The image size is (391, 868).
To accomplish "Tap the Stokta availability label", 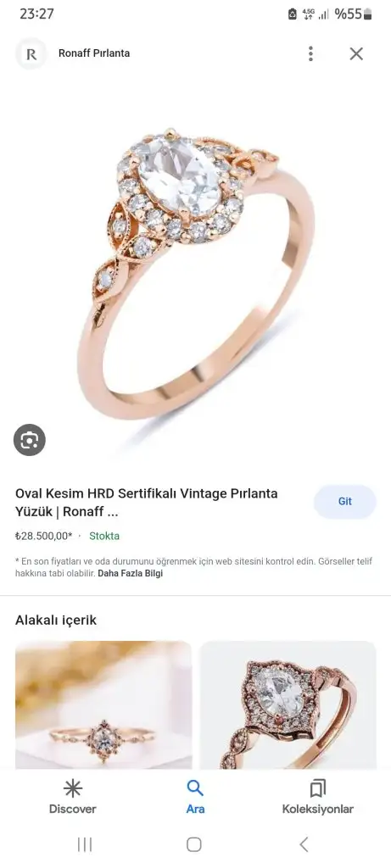I will click(x=104, y=536).
